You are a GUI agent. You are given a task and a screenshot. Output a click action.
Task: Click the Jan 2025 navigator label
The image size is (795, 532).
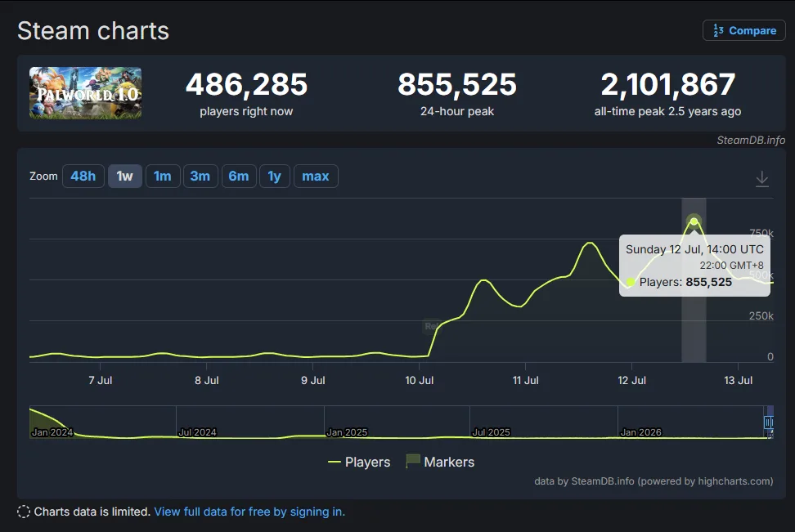[347, 432]
